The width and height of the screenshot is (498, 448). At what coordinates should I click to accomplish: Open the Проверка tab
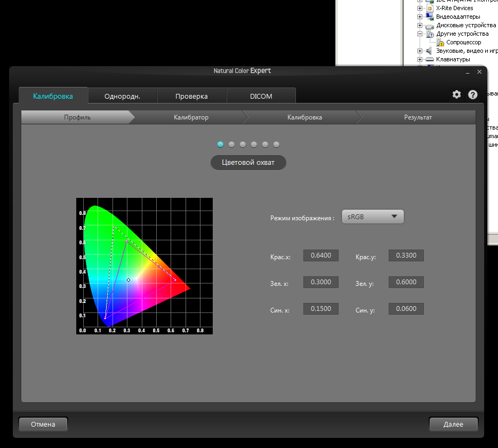click(191, 96)
